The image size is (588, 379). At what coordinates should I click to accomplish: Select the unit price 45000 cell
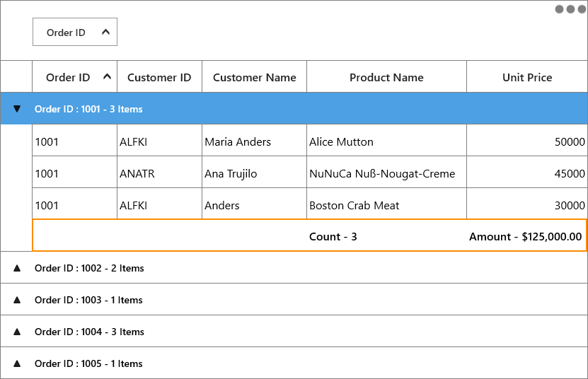tap(527, 172)
